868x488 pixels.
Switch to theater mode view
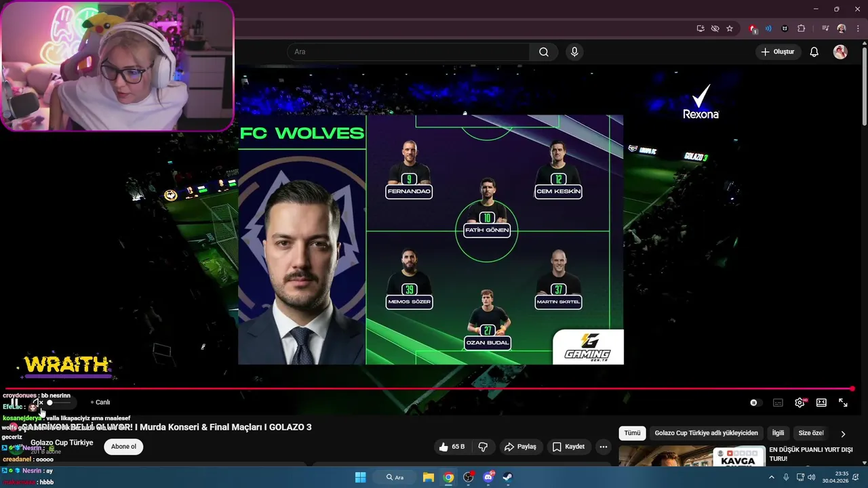tap(821, 403)
